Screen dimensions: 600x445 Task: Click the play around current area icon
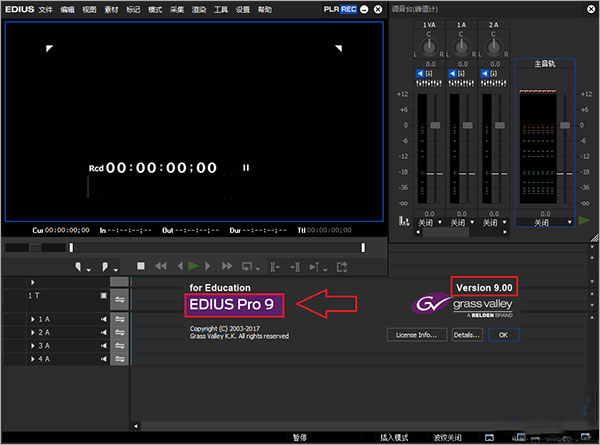tap(314, 267)
